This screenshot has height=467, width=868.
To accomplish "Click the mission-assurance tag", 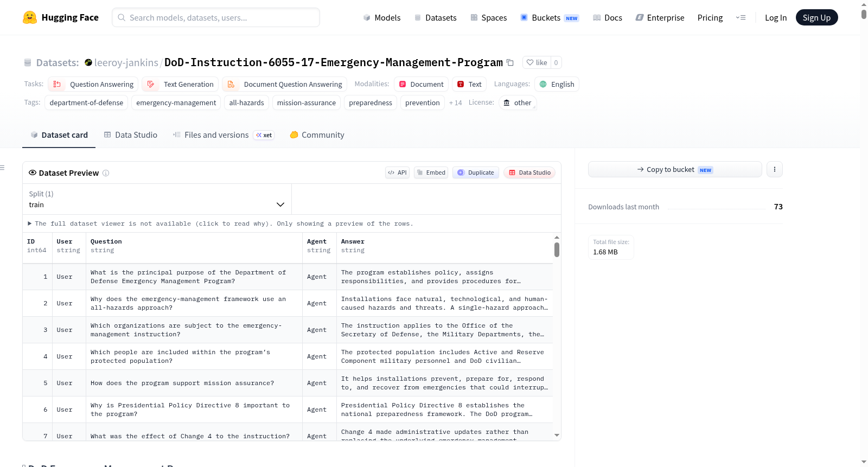I will pyautogui.click(x=307, y=103).
